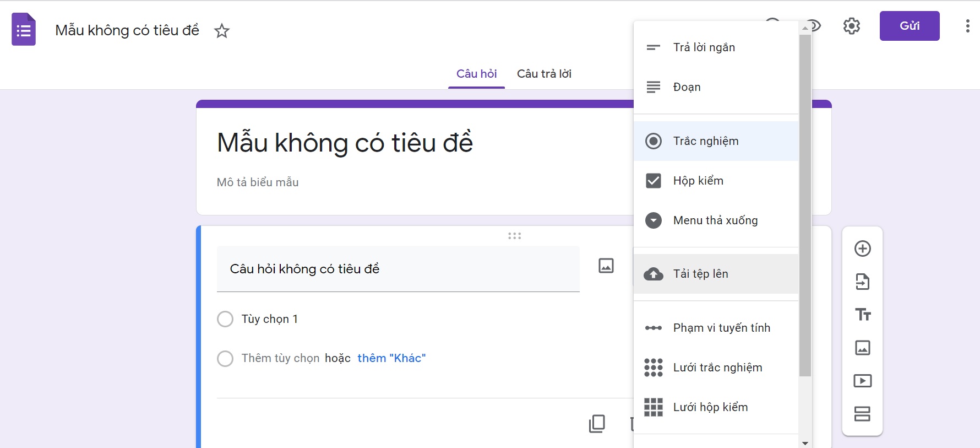This screenshot has width=980, height=448.
Task: Select Tải tệp lên question type
Action: tap(716, 274)
